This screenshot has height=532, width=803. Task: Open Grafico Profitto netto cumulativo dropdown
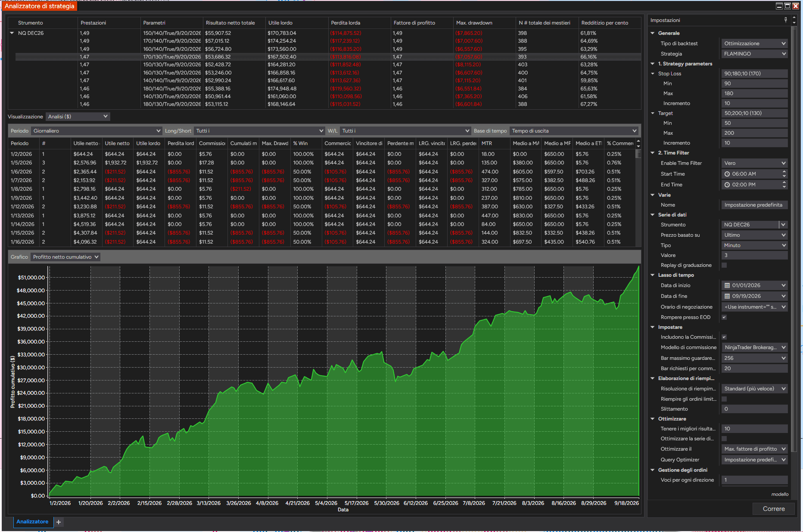[65, 257]
